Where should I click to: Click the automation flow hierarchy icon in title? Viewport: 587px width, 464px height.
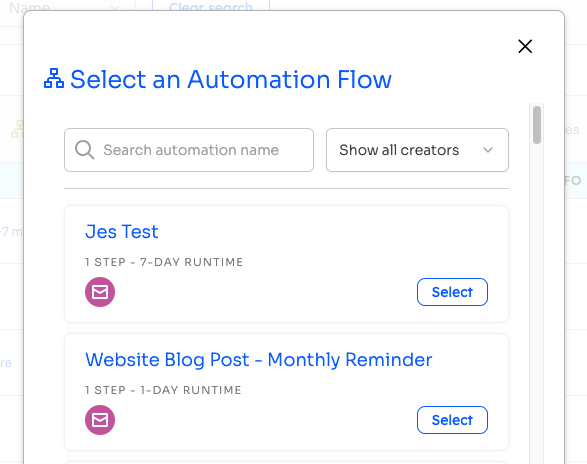54,79
